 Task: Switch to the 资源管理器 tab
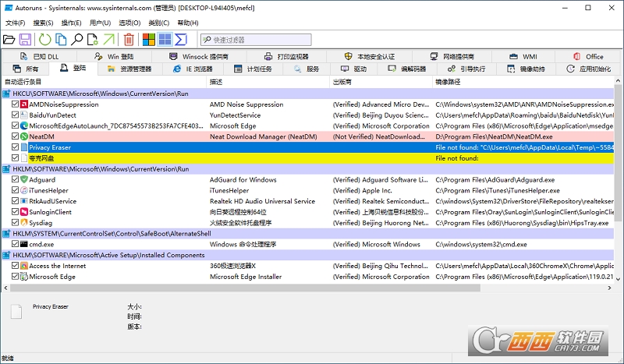point(129,69)
